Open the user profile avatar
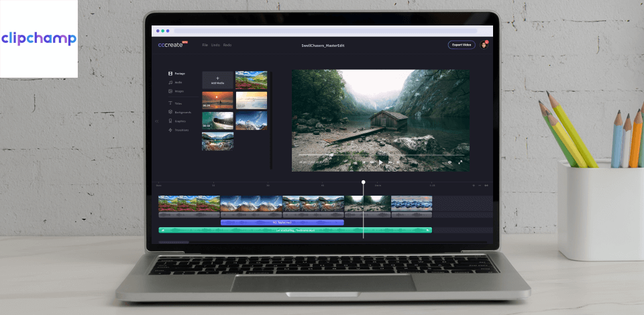The image size is (644, 315). (x=484, y=45)
